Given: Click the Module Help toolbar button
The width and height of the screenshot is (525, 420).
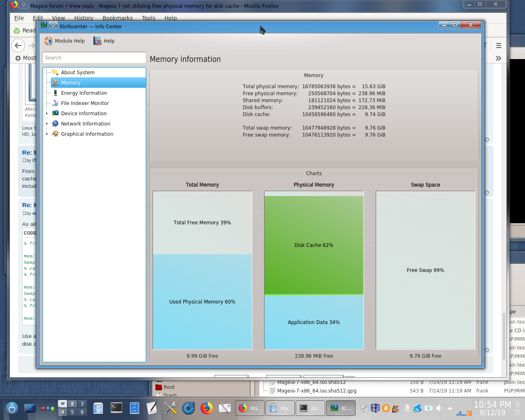Looking at the screenshot, I should (x=65, y=41).
